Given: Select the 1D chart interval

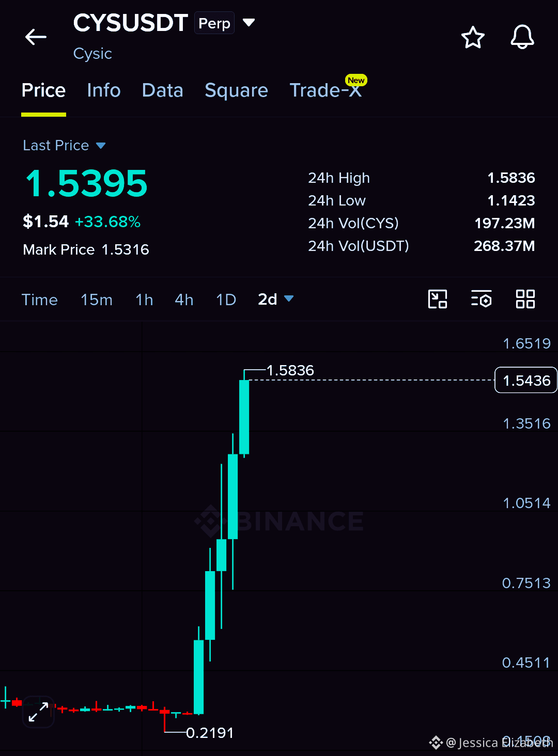Looking at the screenshot, I should 226,300.
